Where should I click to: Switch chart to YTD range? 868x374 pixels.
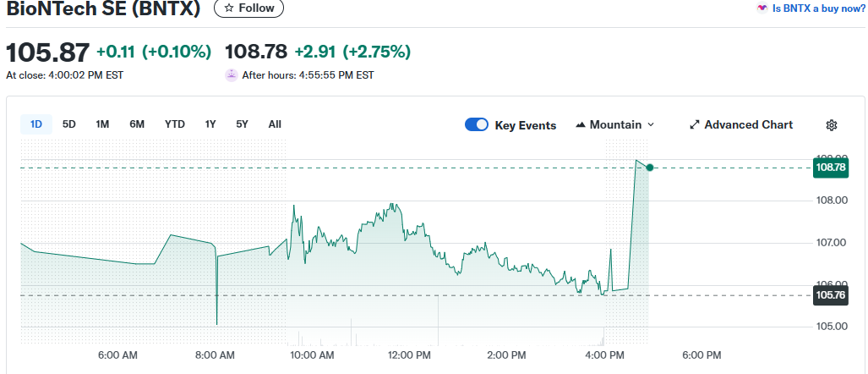[x=175, y=124]
